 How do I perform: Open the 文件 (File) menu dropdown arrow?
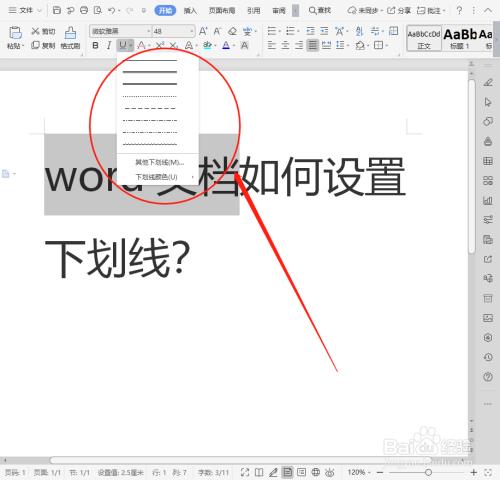39,11
